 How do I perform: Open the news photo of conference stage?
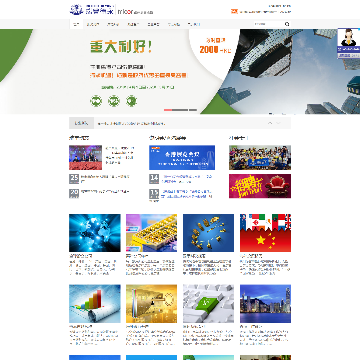[x=85, y=157]
